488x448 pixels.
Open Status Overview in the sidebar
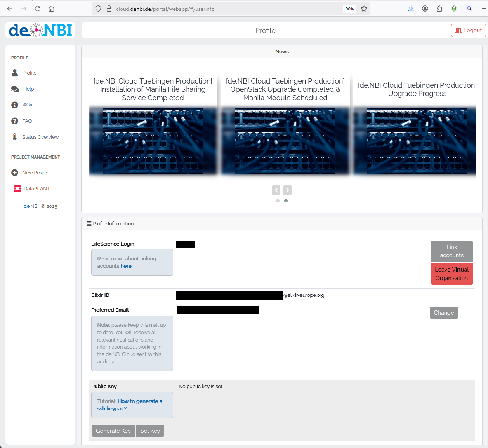[40, 137]
